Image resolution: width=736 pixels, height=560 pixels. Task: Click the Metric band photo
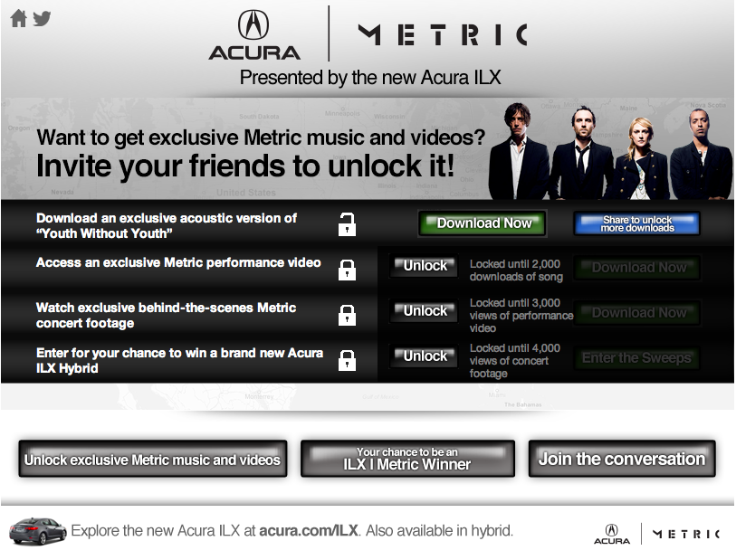point(610,151)
